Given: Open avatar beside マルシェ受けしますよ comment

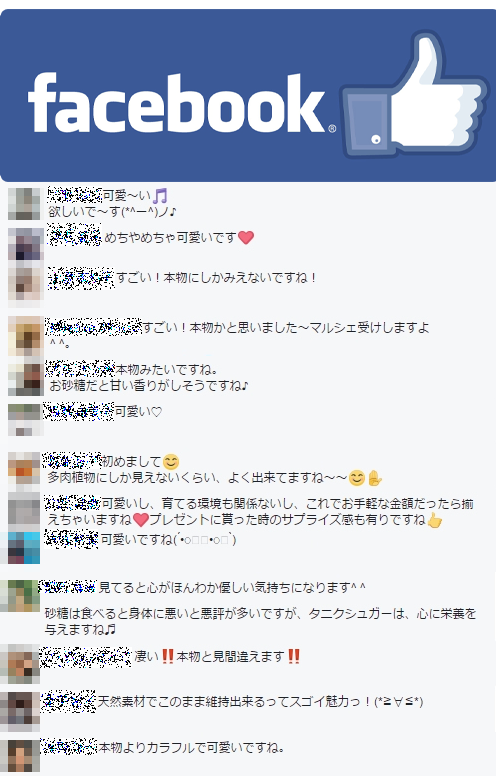Looking at the screenshot, I should (25, 336).
